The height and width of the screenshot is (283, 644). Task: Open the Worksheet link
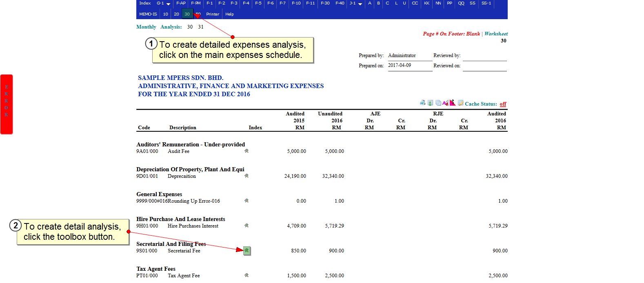click(496, 34)
